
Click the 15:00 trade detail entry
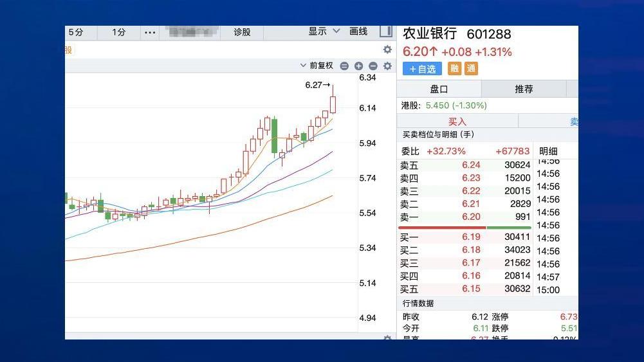(x=548, y=290)
